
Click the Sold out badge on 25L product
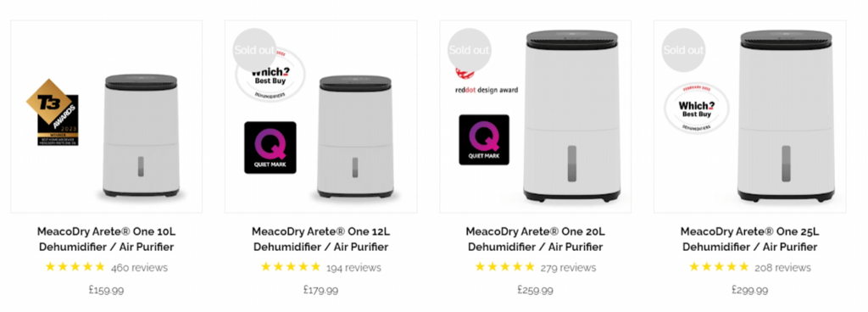pyautogui.click(x=684, y=50)
